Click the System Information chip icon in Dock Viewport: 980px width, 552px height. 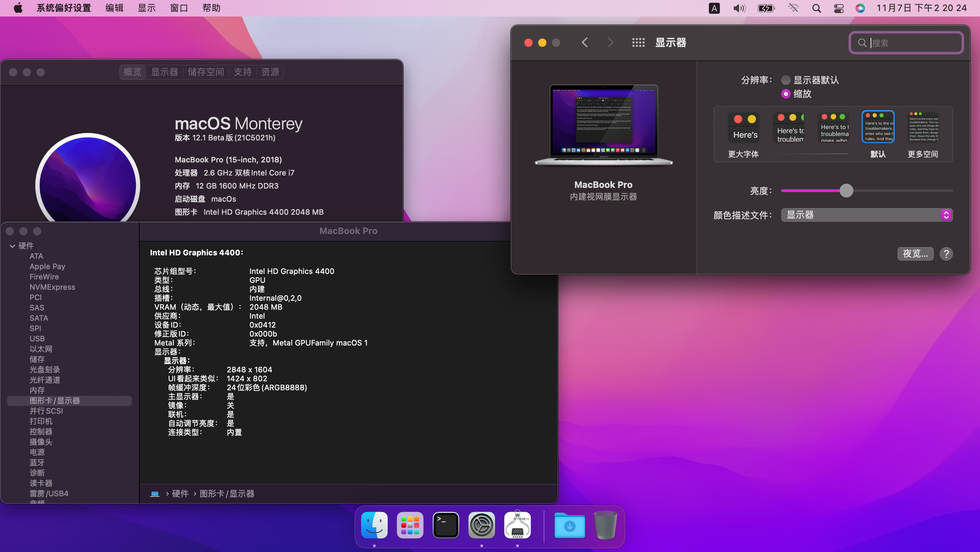tap(517, 526)
